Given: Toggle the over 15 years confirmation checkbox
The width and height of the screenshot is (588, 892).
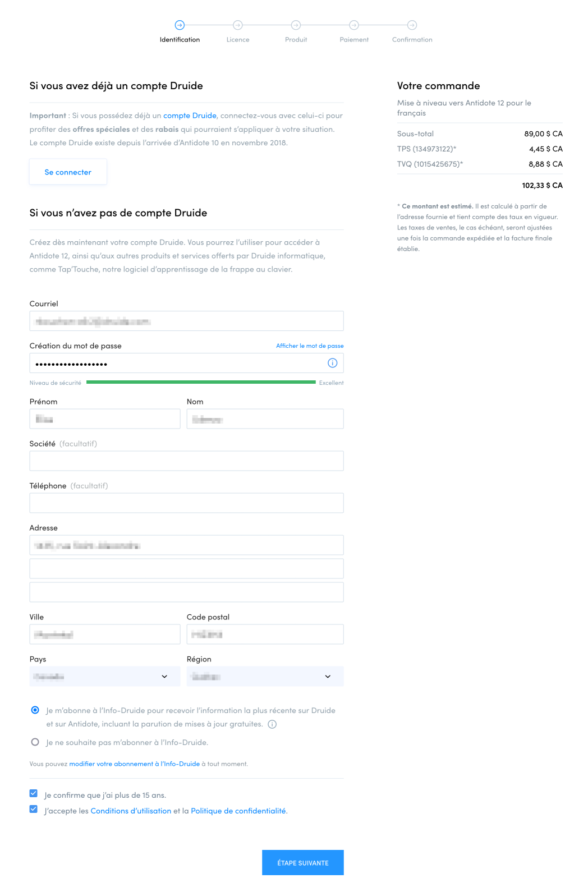Looking at the screenshot, I should pos(34,794).
